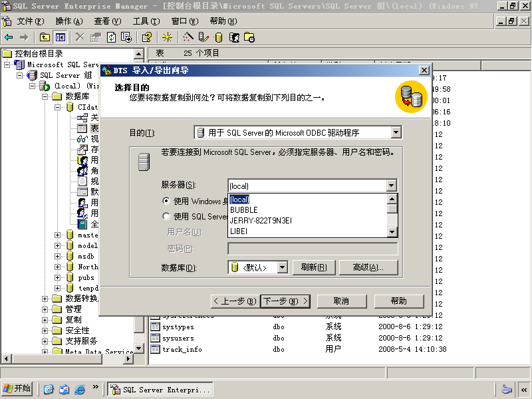
Task: Select the track_info table icon
Action: pyautogui.click(x=155, y=349)
